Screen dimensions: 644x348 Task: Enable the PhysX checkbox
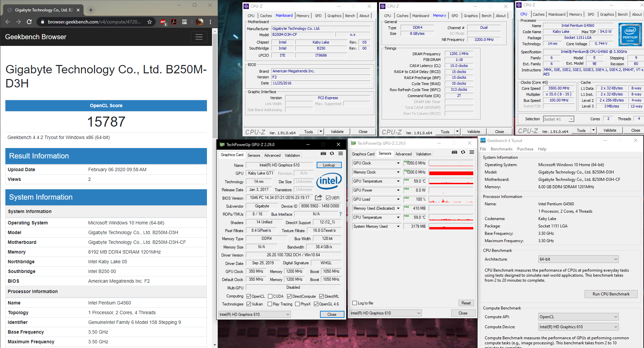click(297, 304)
